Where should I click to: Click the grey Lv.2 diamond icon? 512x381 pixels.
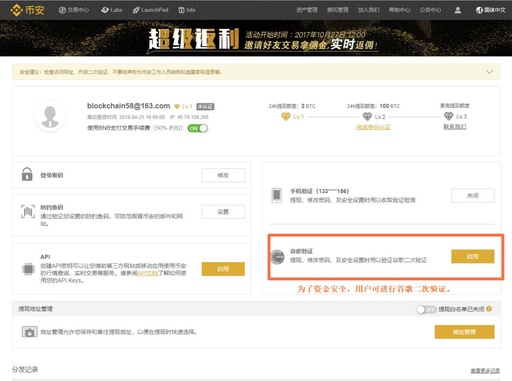click(367, 117)
